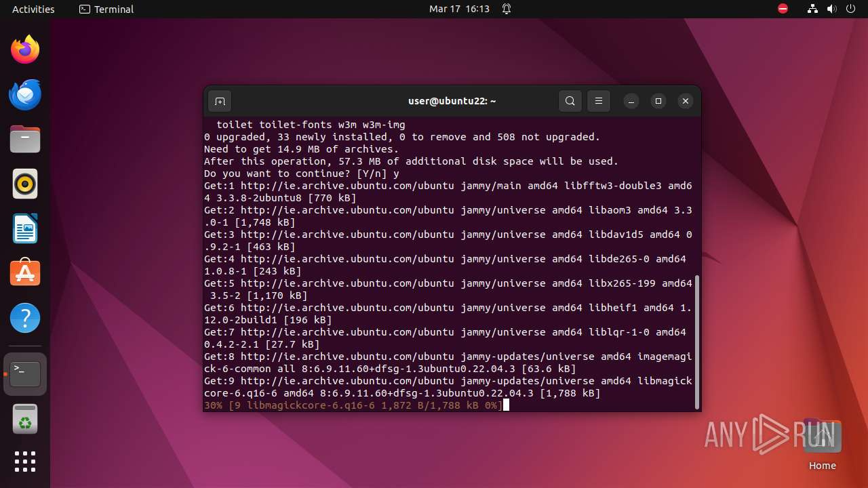
Task: Click the Get:8 imagemagick-6-common line
Action: (x=448, y=363)
